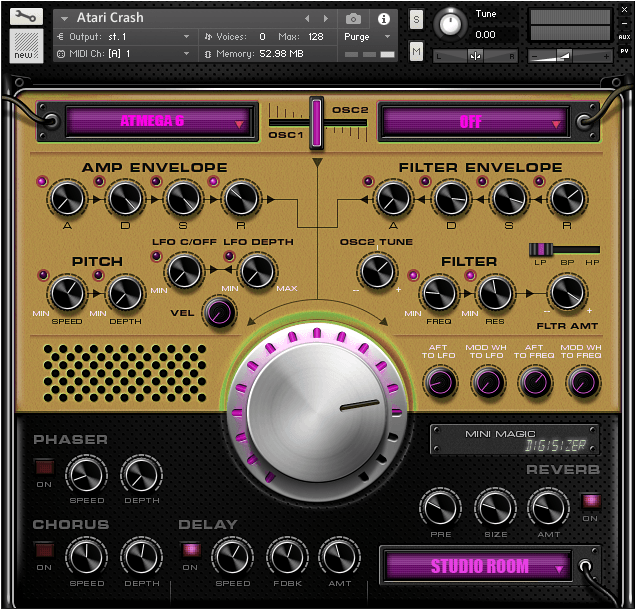Click the FLTR AMT knob
Screen dimensions: 635x609
click(567, 293)
